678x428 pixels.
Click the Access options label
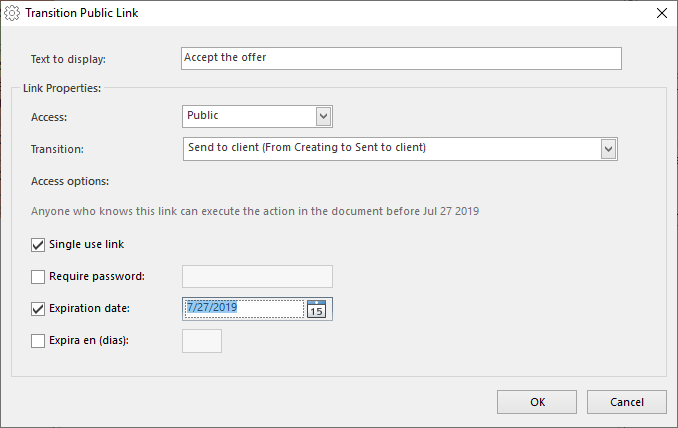[70, 181]
